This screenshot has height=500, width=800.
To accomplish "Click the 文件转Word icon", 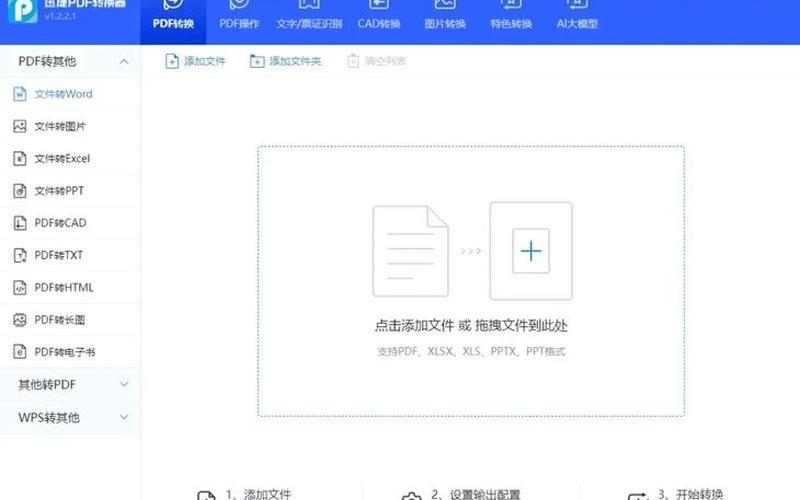I will pos(20,94).
